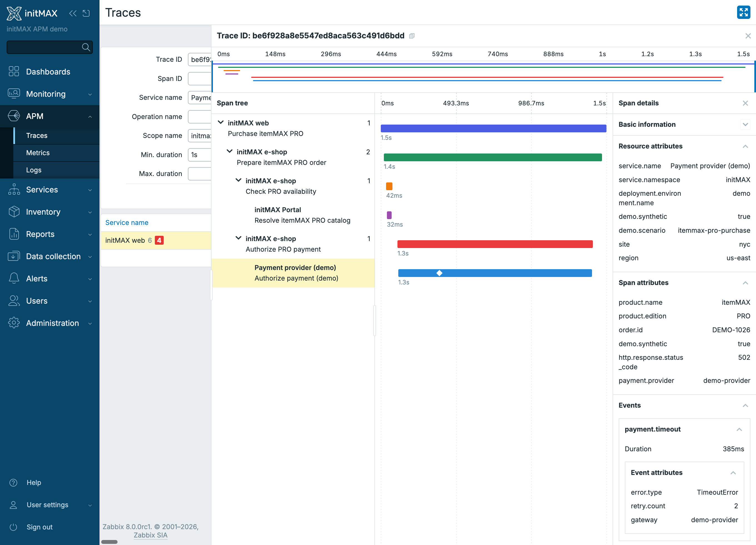Collapse the initMAX web root span
The height and width of the screenshot is (545, 756).
(x=221, y=122)
